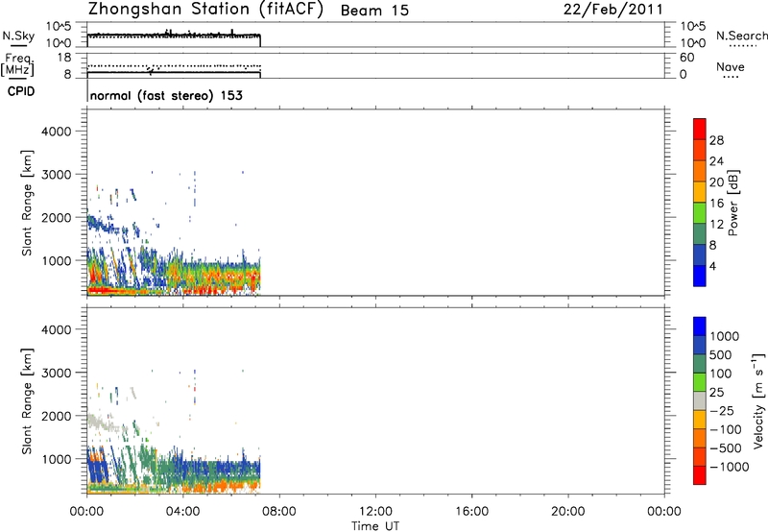
Task: Click the 08:00 time tick label
Action: (x=279, y=512)
